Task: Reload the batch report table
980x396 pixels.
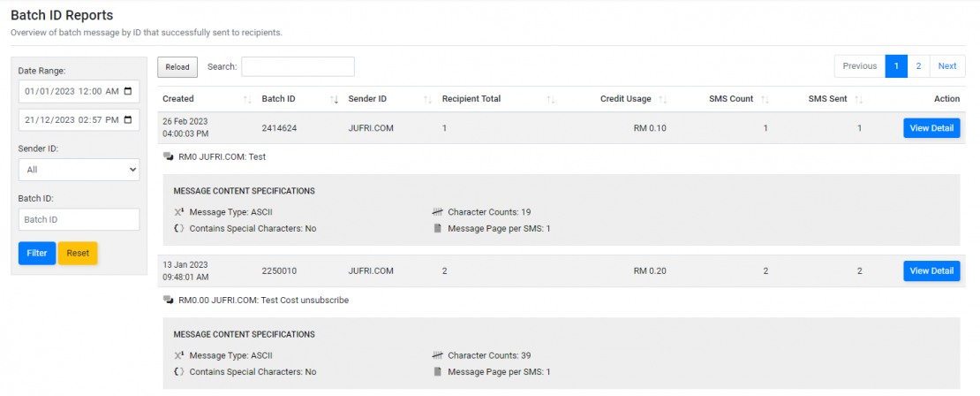Action: [x=177, y=67]
